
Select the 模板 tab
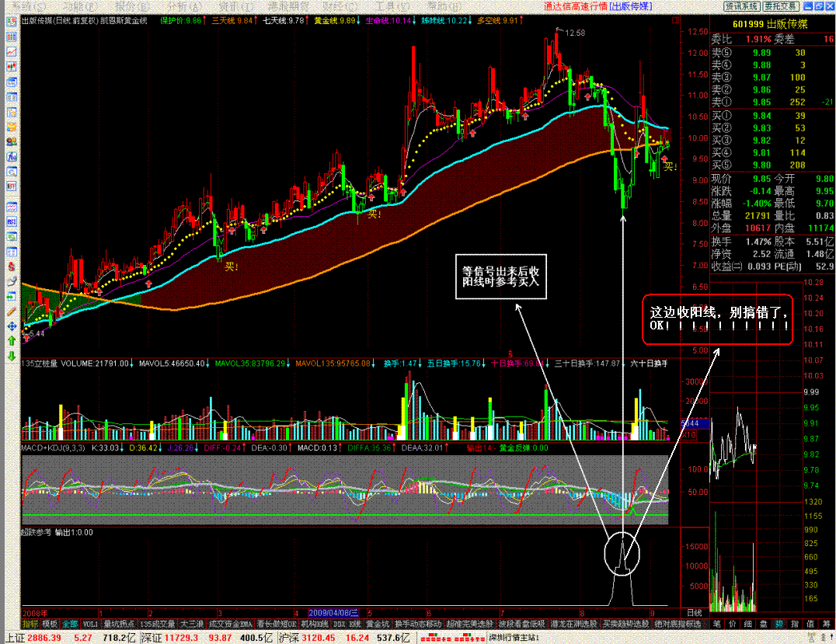(x=50, y=624)
